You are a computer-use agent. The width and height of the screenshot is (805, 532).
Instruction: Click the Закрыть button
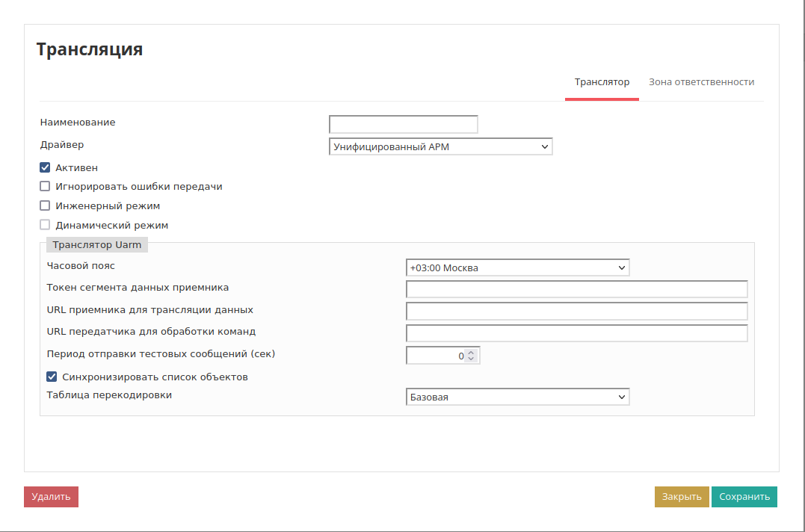point(681,497)
